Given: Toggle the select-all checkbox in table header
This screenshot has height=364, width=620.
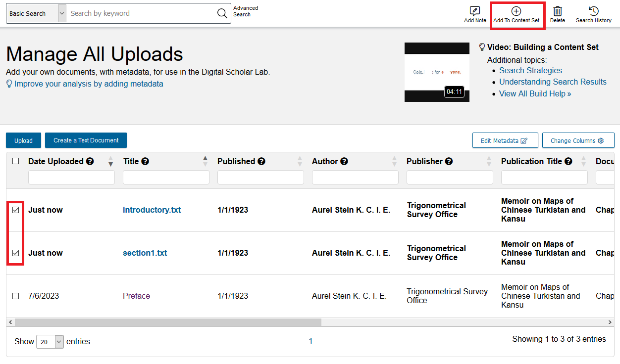Looking at the screenshot, I should [14, 161].
